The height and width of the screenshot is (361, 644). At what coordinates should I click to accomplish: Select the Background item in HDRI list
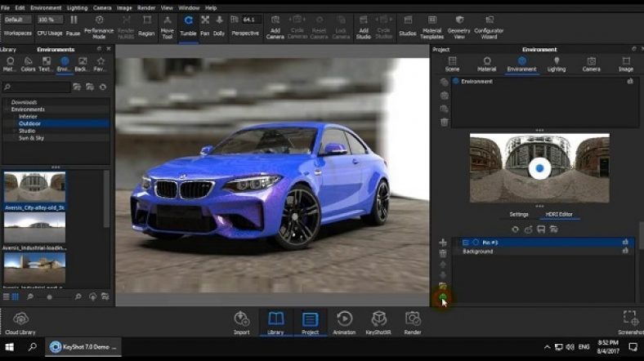[478, 252]
